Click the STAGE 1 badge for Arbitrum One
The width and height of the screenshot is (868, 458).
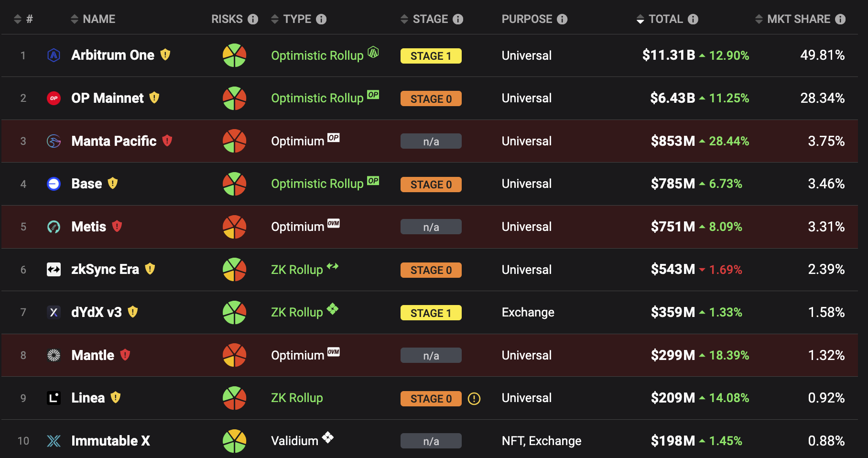coord(431,56)
